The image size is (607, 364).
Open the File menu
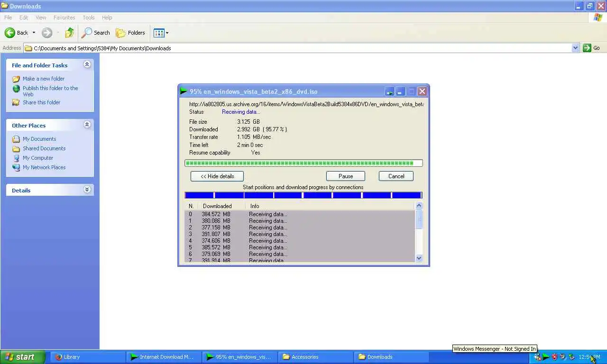point(8,18)
